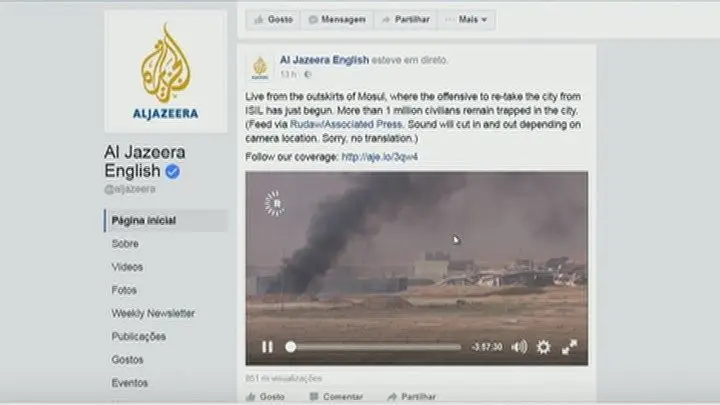This screenshot has width=720, height=405.
Task: Go to the Sobre section
Action: tap(125, 244)
